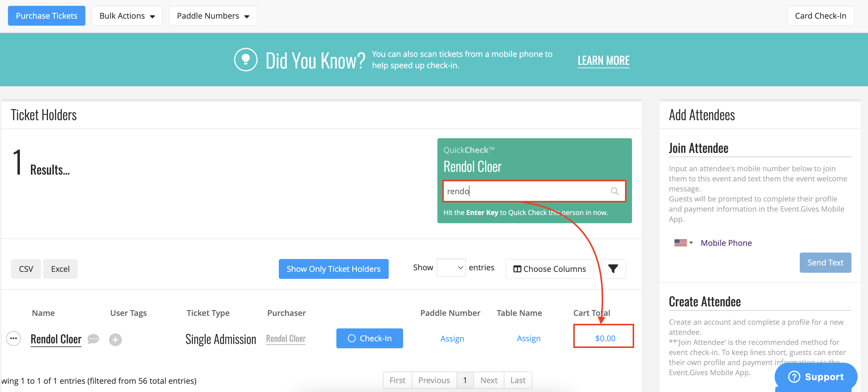Screen dimensions: 868x392
Task: Export ticket holders as CSV
Action: tap(26, 269)
